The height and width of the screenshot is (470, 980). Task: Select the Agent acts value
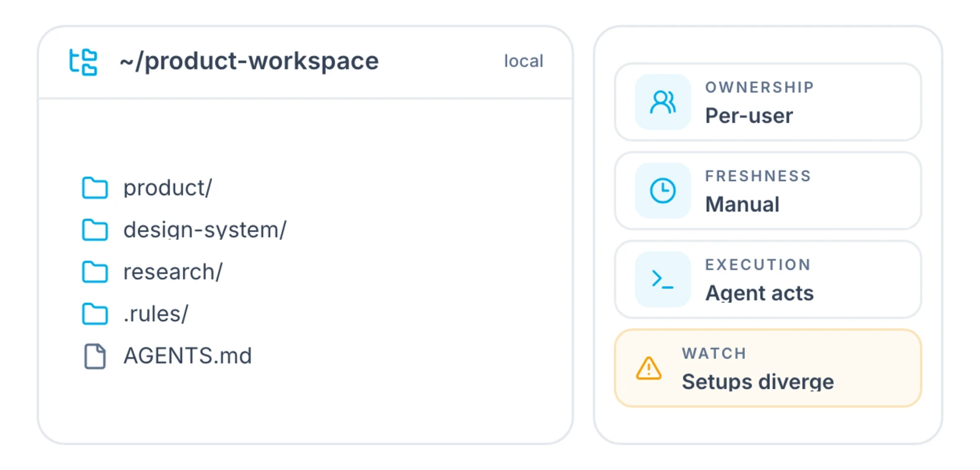[x=759, y=293]
